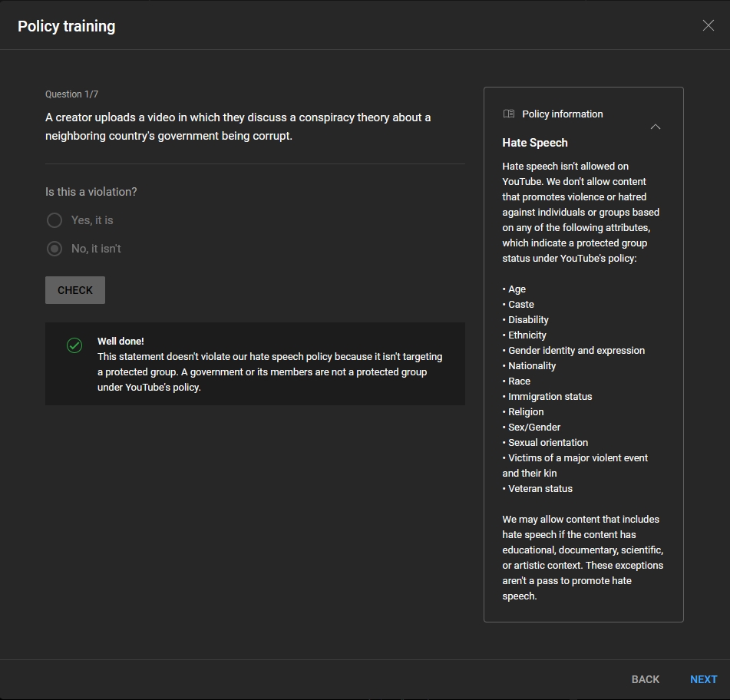730x700 pixels.
Task: Click the "Is this a violation?" prompt
Action: (x=91, y=192)
